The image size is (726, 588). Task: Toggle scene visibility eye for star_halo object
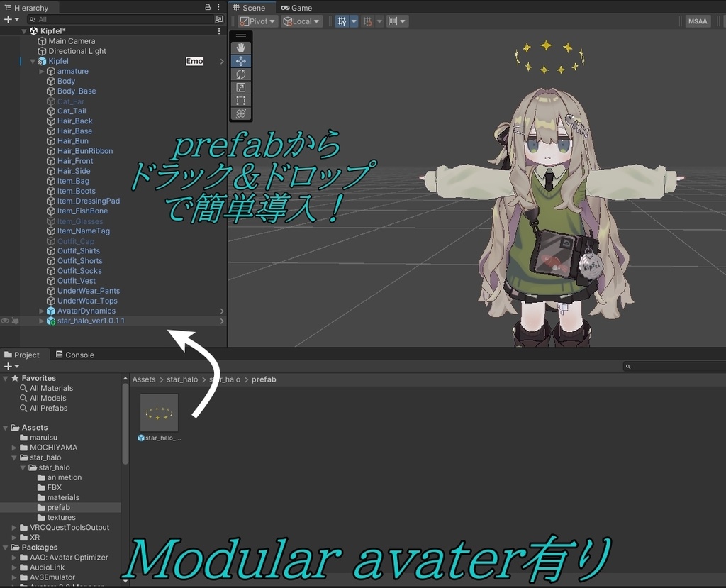tap(5, 321)
